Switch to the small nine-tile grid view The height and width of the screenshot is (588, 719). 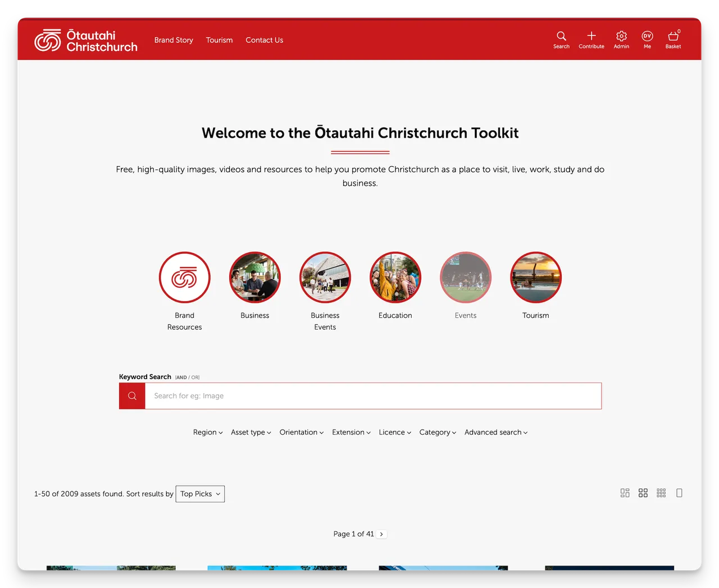pyautogui.click(x=661, y=493)
